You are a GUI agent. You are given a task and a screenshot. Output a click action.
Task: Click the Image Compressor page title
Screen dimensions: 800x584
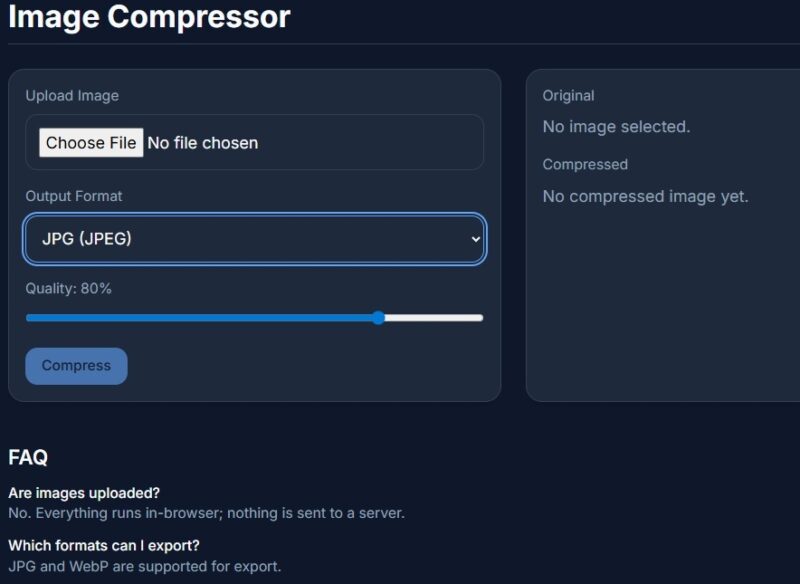click(148, 17)
